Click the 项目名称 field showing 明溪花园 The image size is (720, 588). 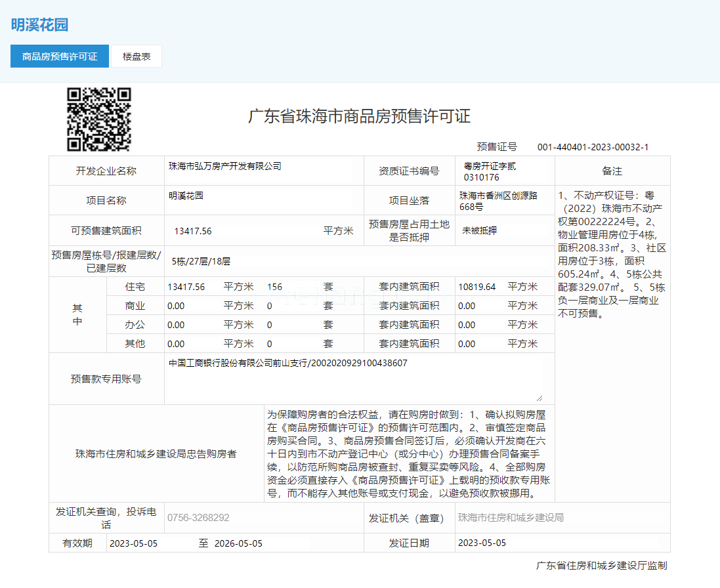pyautogui.click(x=259, y=200)
